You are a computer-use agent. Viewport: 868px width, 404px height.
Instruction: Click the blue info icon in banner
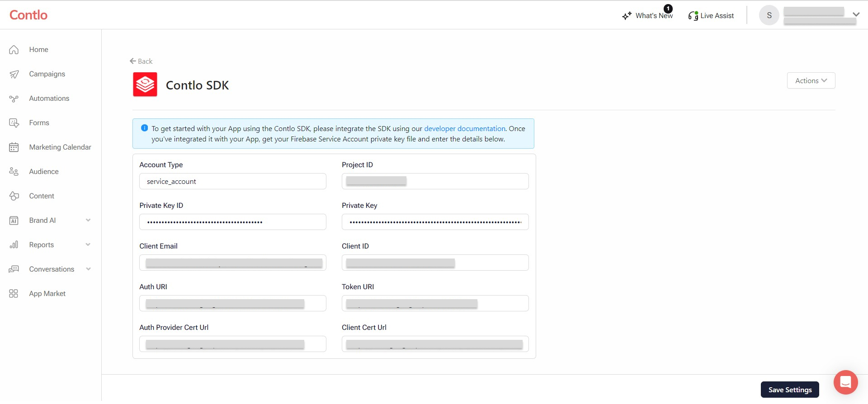(145, 128)
